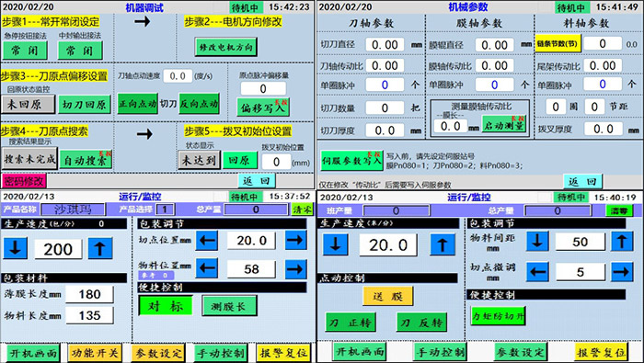This screenshot has height=363, width=644.
Task: Toggle 急停按钮接法 常闭 setting
Action: point(25,51)
